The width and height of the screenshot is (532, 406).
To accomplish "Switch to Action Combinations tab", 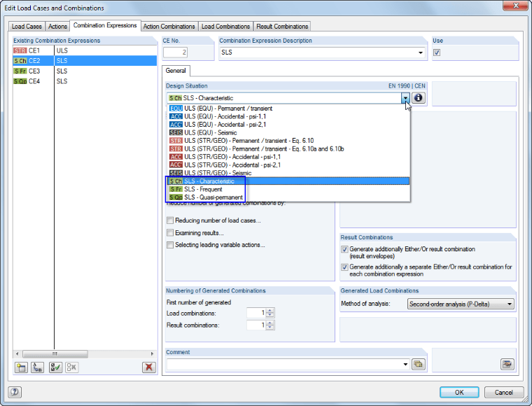I will click(169, 27).
